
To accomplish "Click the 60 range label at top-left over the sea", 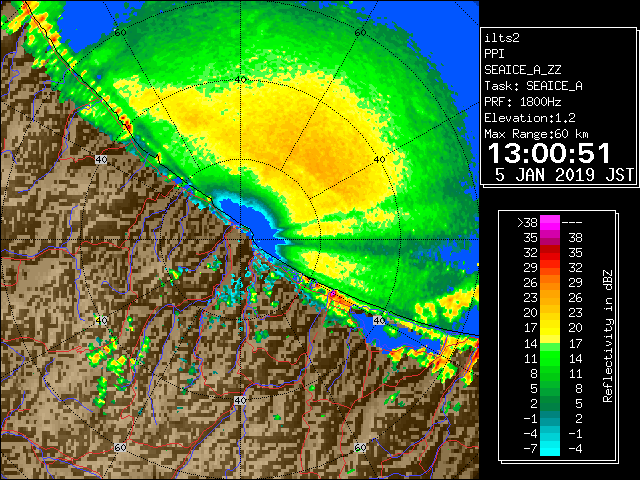I will (x=120, y=32).
